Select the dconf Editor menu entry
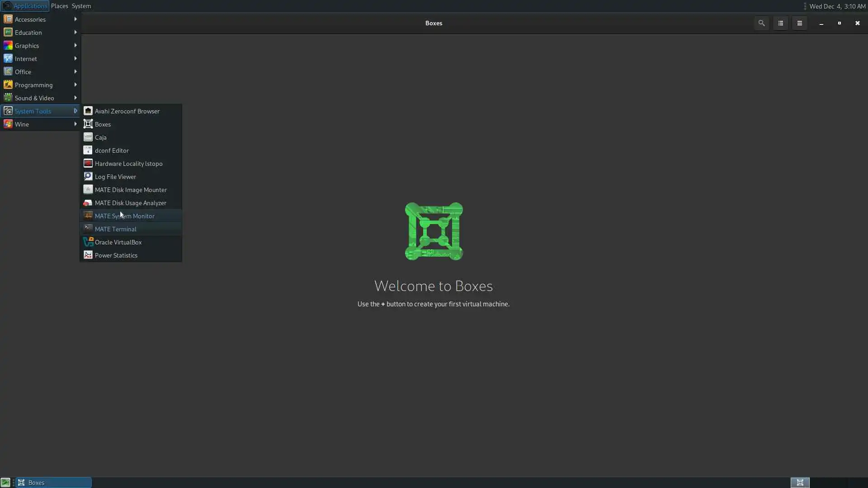868x488 pixels. click(112, 150)
